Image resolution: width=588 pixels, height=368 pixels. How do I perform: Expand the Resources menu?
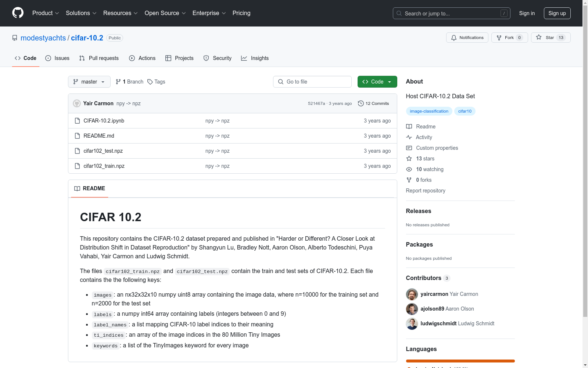(120, 13)
